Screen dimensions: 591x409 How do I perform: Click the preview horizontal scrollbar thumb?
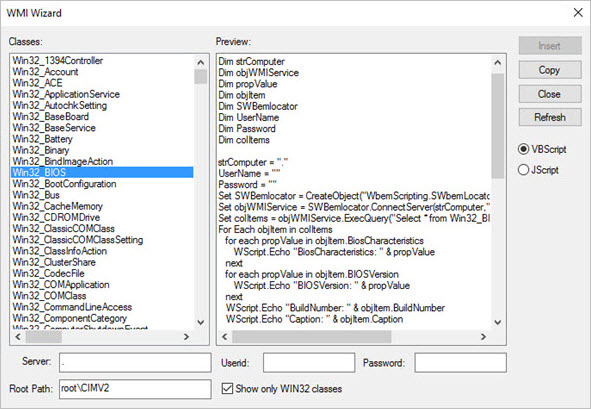tap(312, 337)
